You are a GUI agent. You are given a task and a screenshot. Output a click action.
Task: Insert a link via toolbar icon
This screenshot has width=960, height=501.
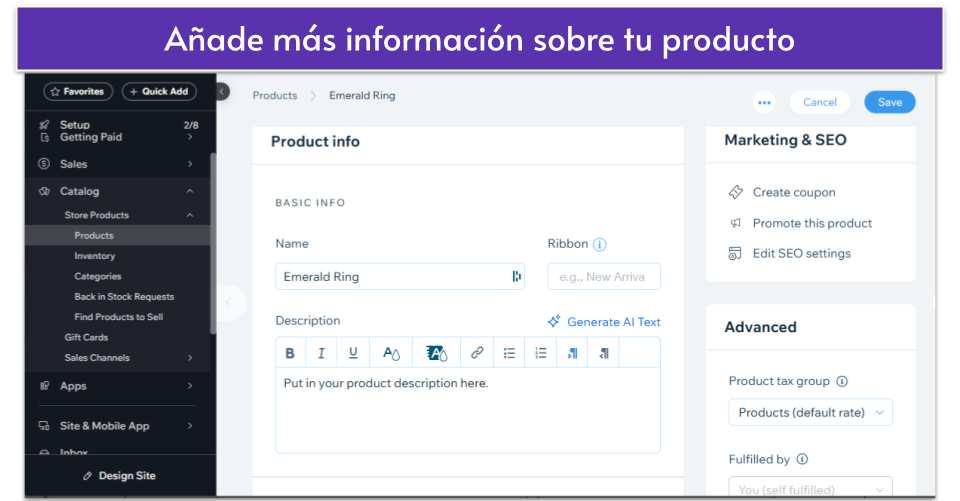click(x=477, y=353)
